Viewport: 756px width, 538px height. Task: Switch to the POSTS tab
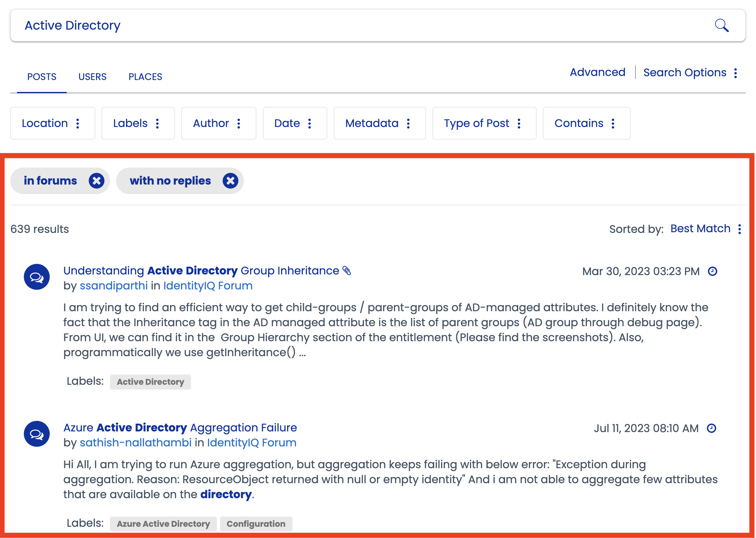click(42, 77)
